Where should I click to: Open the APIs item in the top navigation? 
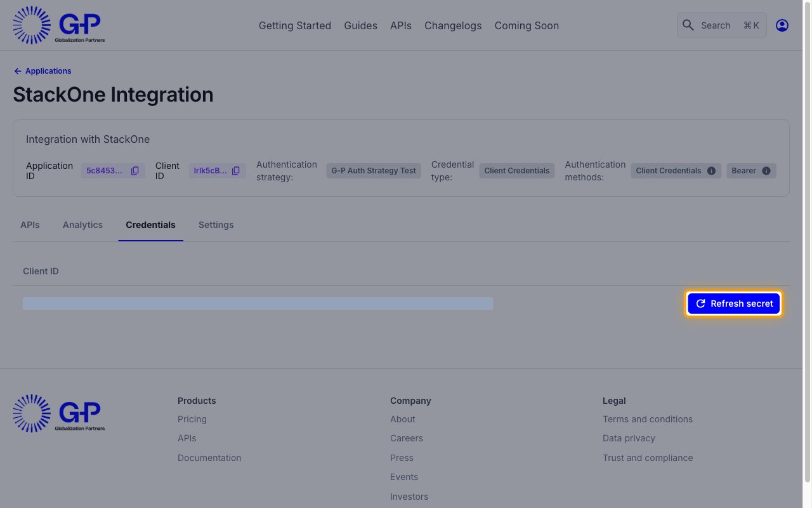tap(401, 25)
